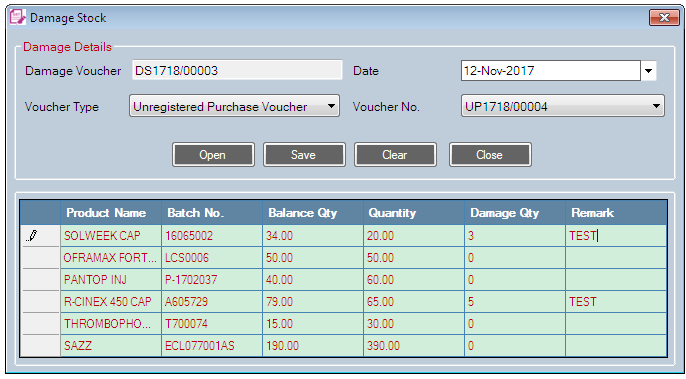
Task: Click the Clear button
Action: pyautogui.click(x=395, y=155)
